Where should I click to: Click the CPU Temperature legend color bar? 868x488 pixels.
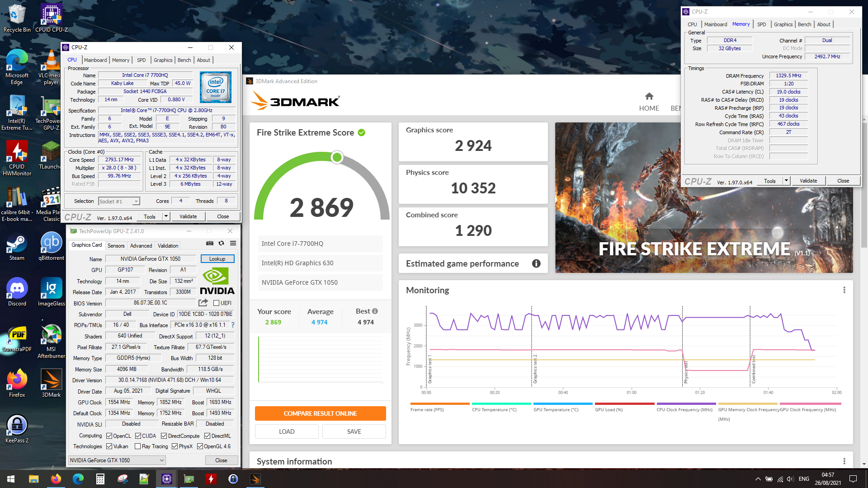point(501,404)
